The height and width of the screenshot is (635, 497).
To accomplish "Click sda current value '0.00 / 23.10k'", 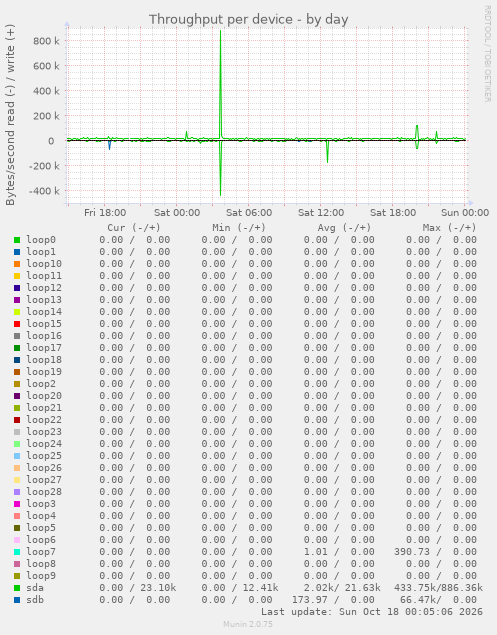I will click(138, 588).
